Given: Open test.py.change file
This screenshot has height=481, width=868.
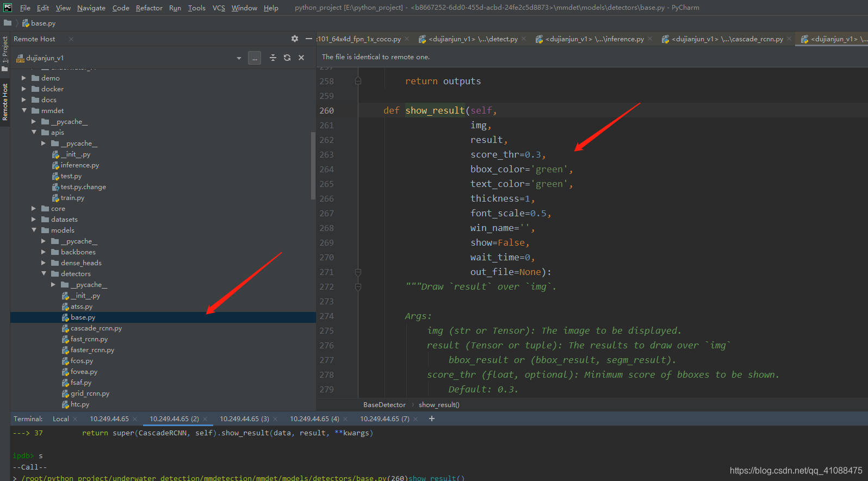Looking at the screenshot, I should click(x=83, y=187).
